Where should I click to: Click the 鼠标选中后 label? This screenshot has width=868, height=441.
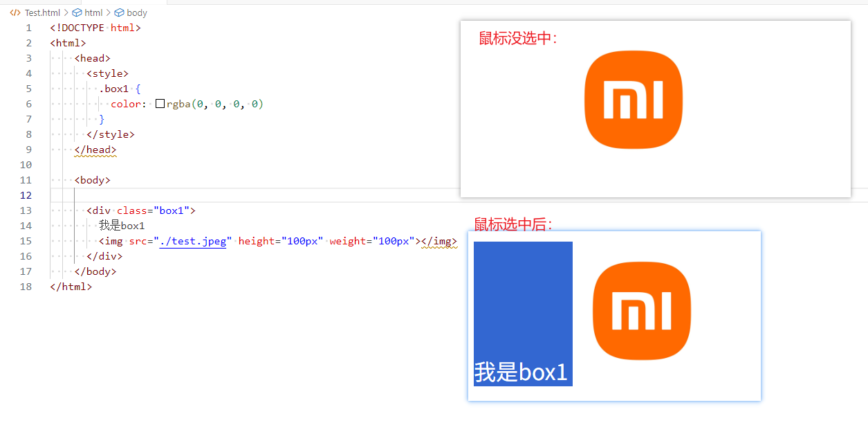pos(513,224)
